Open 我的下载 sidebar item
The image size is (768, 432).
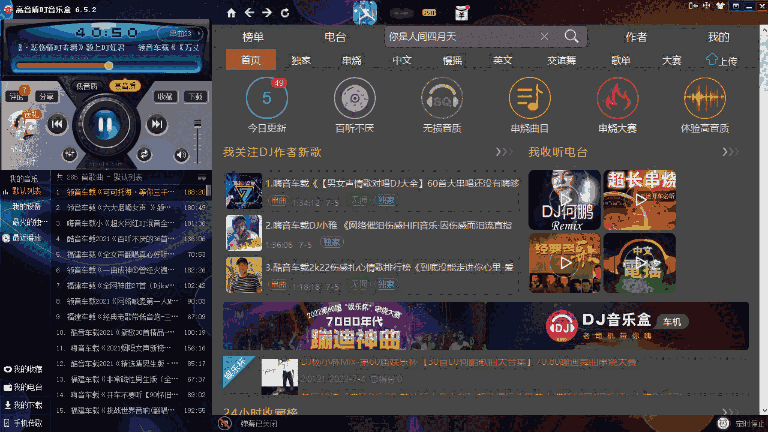tap(23, 405)
